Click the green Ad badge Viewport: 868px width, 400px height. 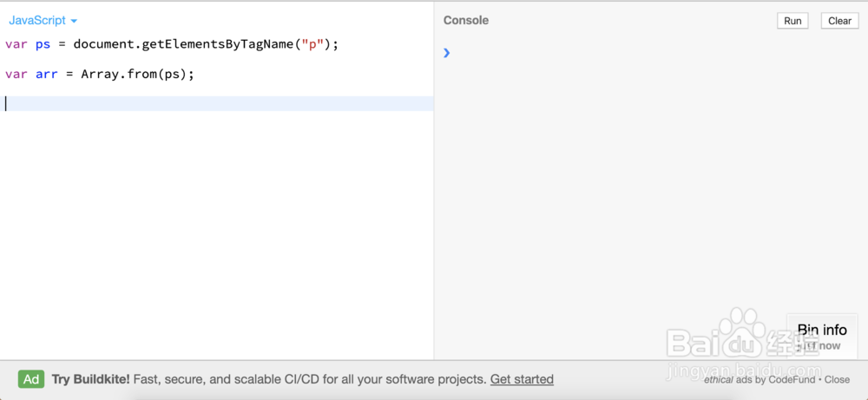31,379
